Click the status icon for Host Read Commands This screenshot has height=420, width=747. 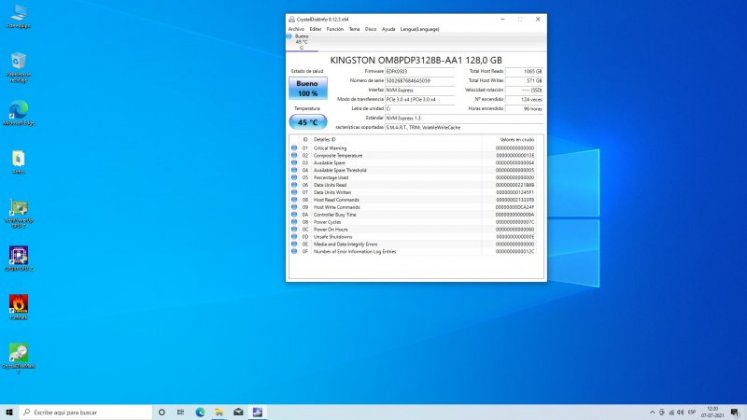[x=294, y=200]
